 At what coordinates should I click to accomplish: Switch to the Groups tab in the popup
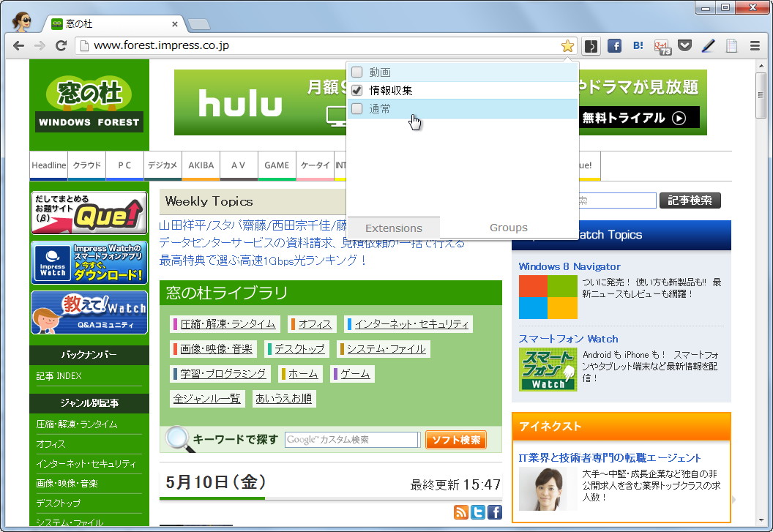(x=508, y=227)
